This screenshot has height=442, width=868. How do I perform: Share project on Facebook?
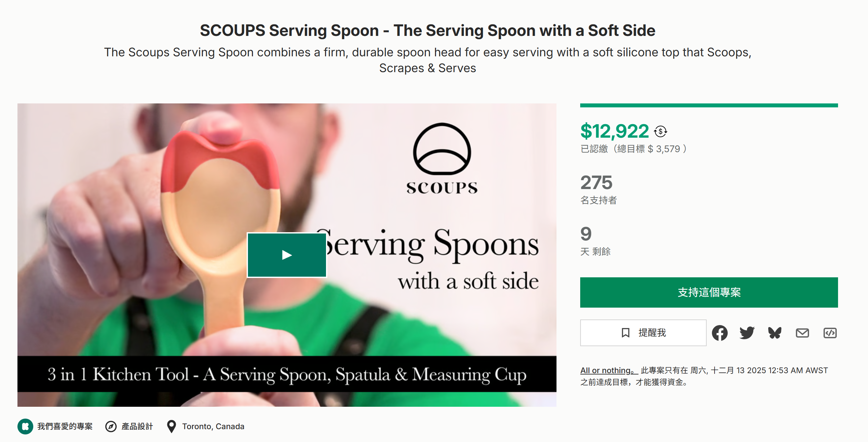[x=719, y=333]
